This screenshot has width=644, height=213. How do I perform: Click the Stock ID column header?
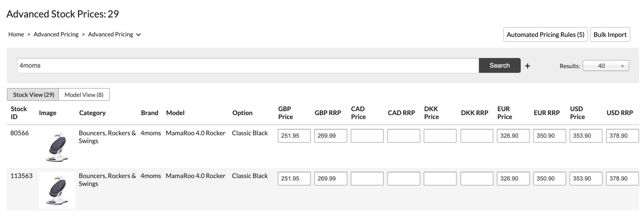tap(19, 113)
